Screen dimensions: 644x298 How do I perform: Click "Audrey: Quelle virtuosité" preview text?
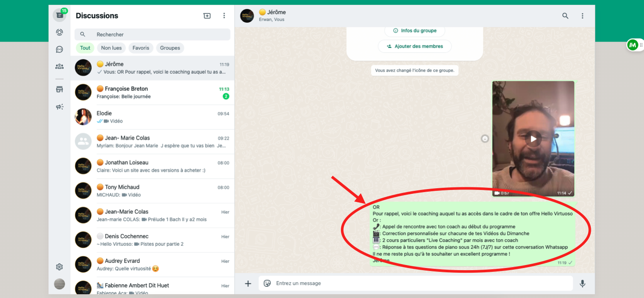point(124,269)
